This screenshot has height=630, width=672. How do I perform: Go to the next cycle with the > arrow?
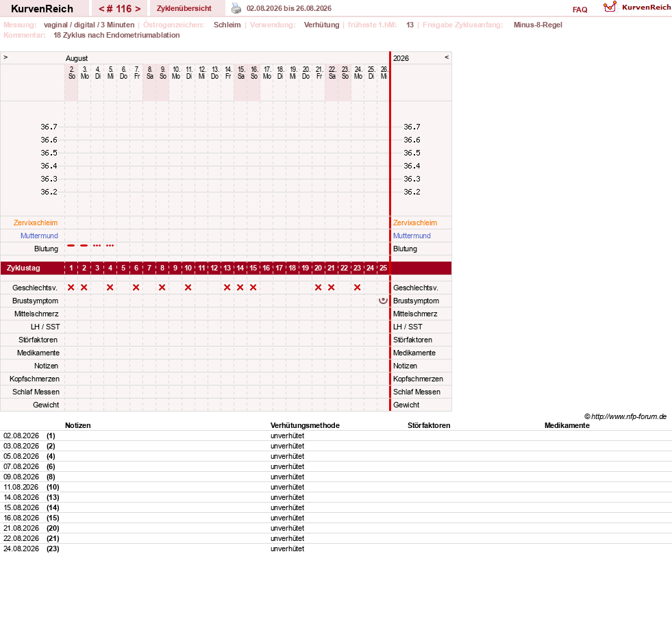(x=138, y=9)
